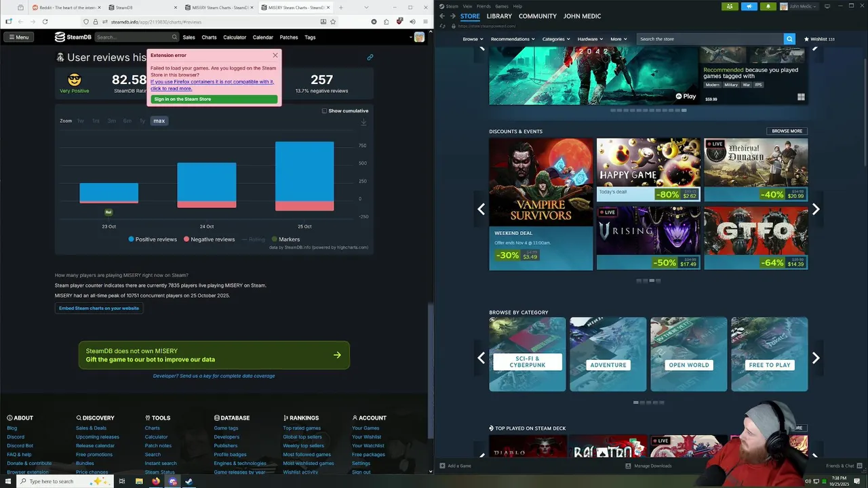Viewport: 868px width, 488px height.
Task: Expand the Steam More dropdown
Action: pos(618,39)
